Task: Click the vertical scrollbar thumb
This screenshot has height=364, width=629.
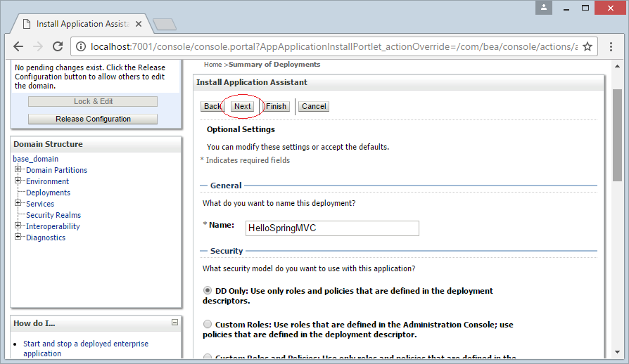Action: pos(617,136)
